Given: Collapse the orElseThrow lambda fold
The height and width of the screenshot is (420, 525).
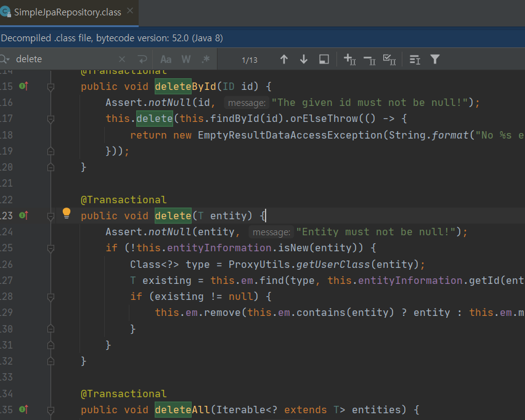Looking at the screenshot, I should click(51, 119).
